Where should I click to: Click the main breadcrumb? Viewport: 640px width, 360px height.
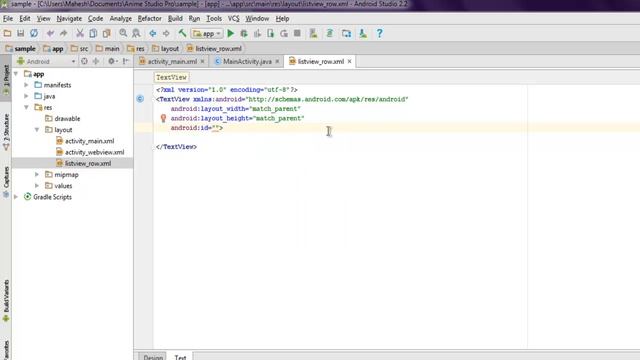coord(108,49)
